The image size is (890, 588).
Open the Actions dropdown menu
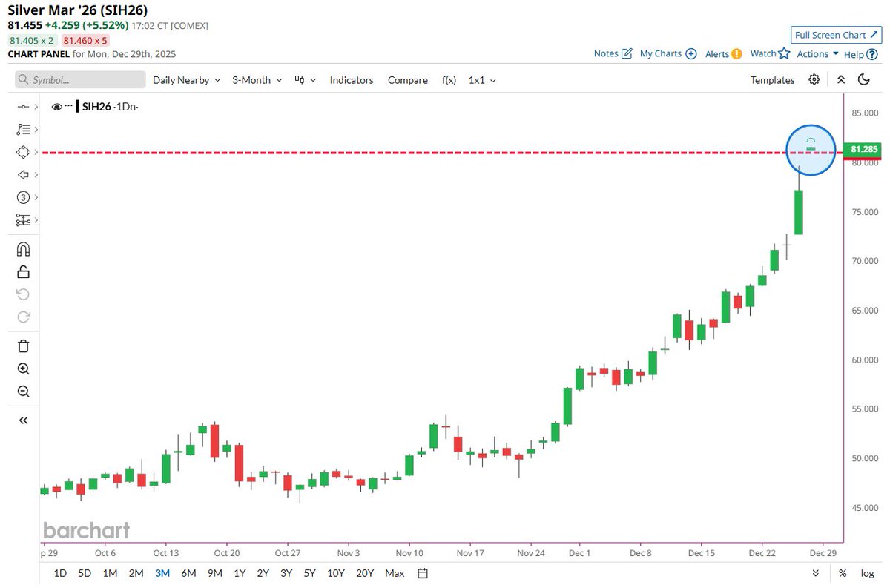(x=817, y=53)
